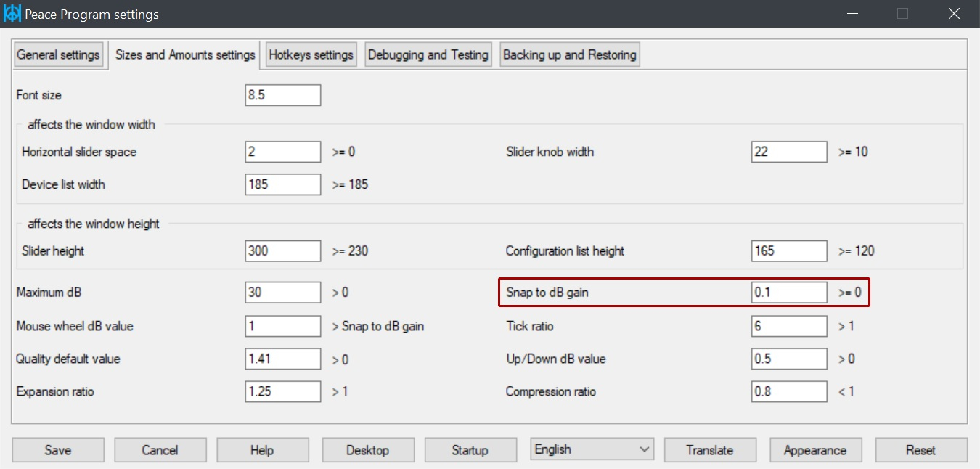980x469 pixels.
Task: Click the Startup button
Action: (470, 449)
